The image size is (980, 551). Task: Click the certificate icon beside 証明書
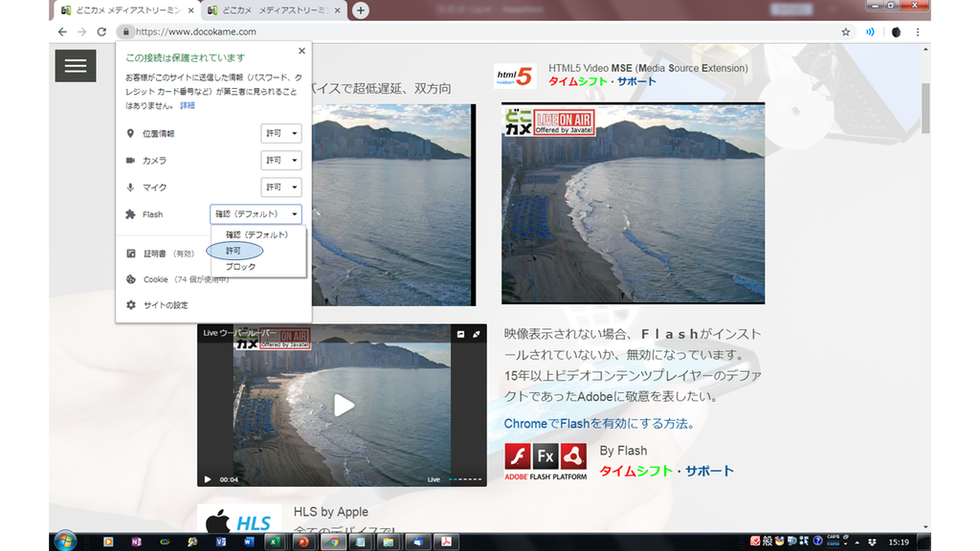[x=130, y=253]
